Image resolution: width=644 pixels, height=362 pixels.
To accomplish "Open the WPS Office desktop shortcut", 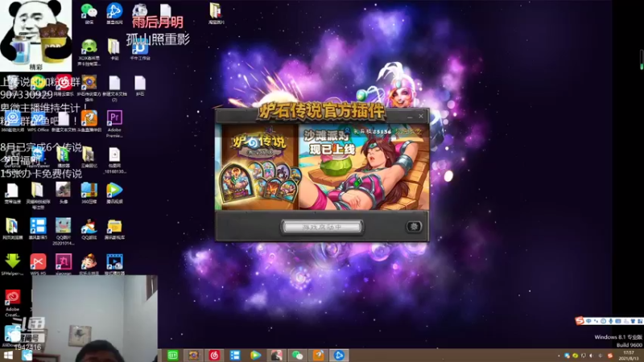I will pyautogui.click(x=38, y=122).
